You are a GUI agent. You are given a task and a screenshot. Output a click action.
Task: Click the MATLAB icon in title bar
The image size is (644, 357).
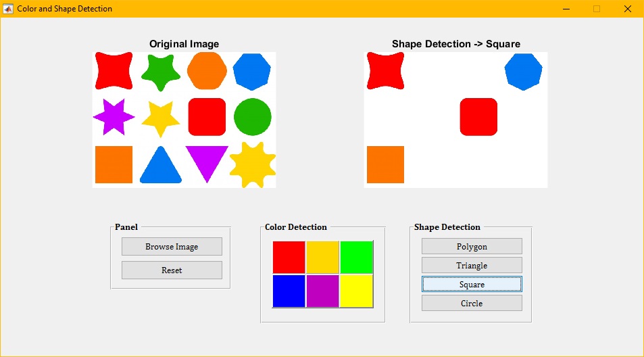click(x=8, y=9)
